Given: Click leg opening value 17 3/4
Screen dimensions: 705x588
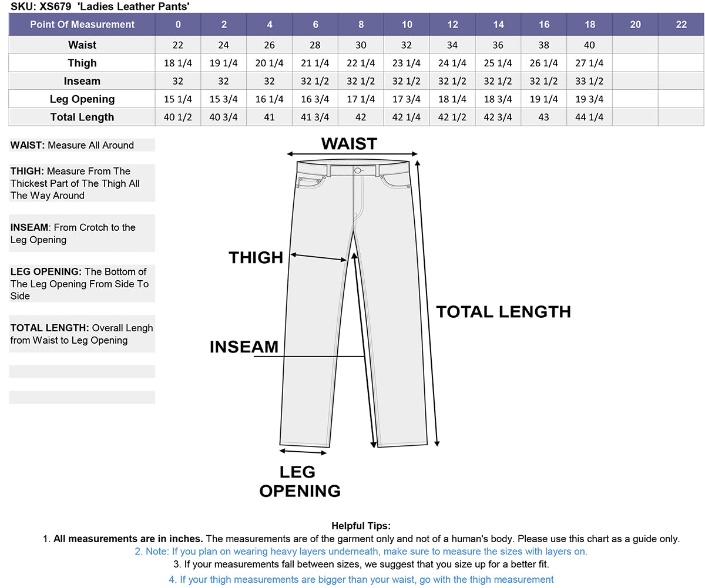Looking at the screenshot, I should tap(407, 99).
